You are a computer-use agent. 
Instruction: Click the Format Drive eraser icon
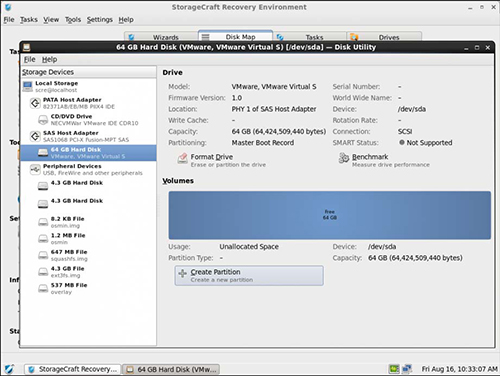[x=182, y=158]
